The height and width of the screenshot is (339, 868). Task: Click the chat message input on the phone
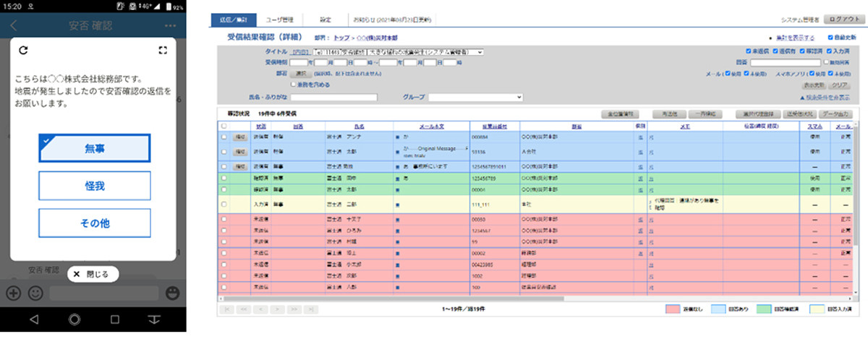tap(103, 293)
